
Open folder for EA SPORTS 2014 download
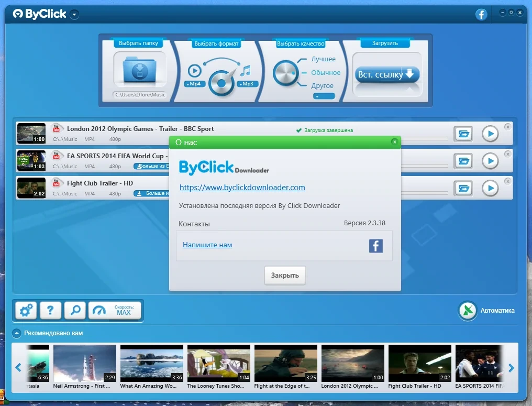tap(463, 161)
